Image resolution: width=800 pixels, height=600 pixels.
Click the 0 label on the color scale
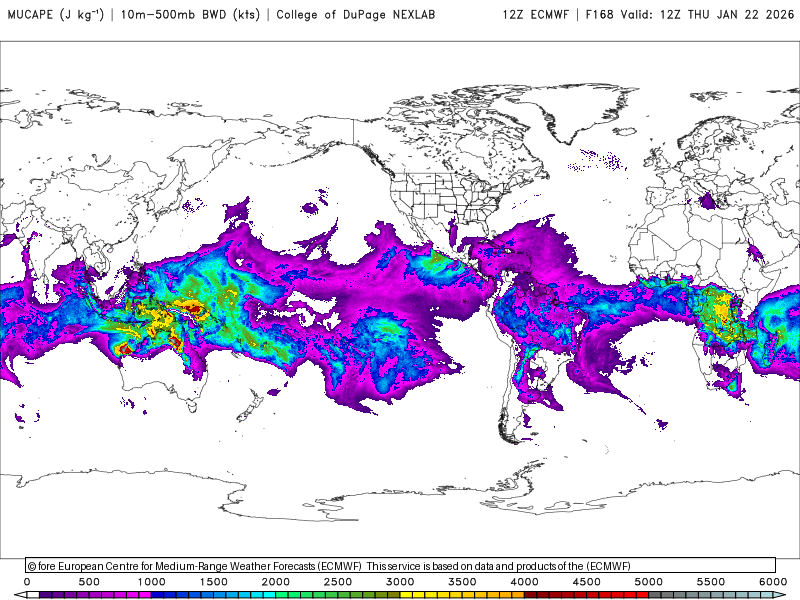27,582
